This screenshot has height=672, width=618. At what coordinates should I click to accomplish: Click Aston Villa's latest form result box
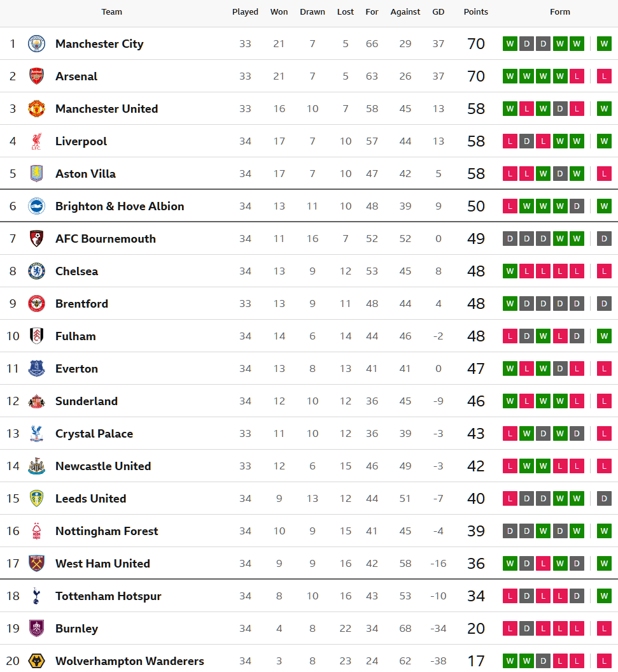click(605, 174)
